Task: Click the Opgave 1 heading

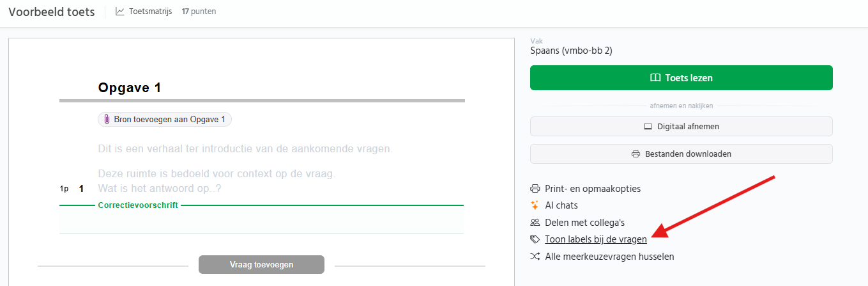Action: [130, 88]
